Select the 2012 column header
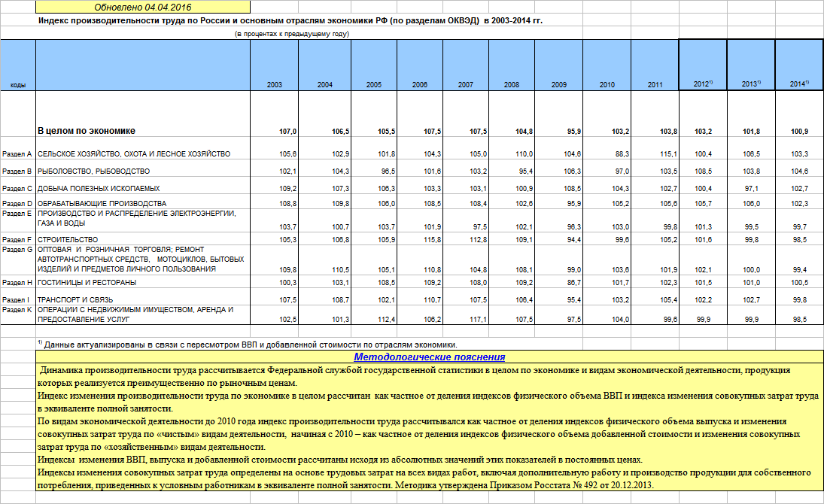The width and height of the screenshot is (824, 504). pyautogui.click(x=703, y=65)
